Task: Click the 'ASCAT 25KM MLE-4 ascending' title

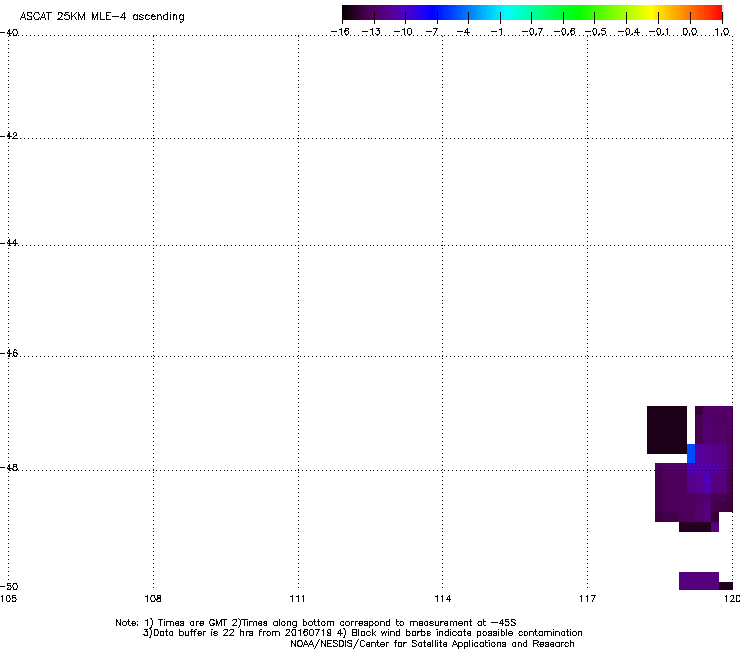Action: coord(102,17)
